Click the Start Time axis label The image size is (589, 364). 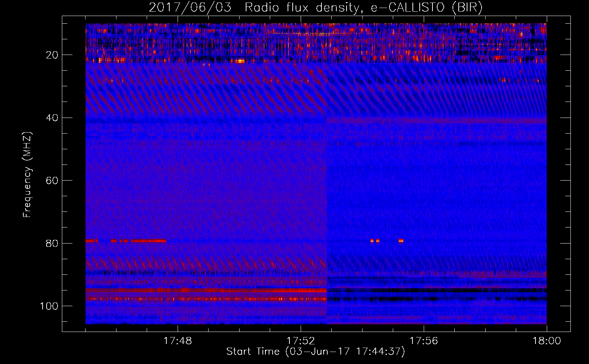316,352
